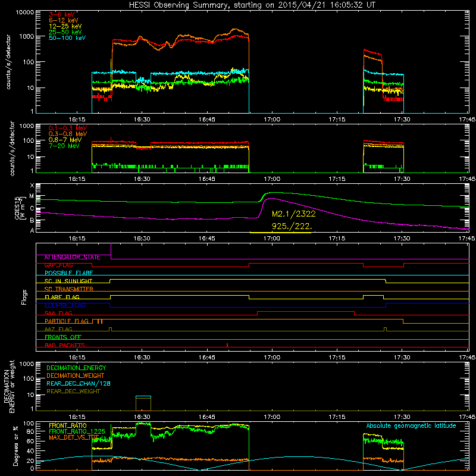The image size is (476, 476).
Task: Click the Degrees or % axis label
Action: click(15, 446)
